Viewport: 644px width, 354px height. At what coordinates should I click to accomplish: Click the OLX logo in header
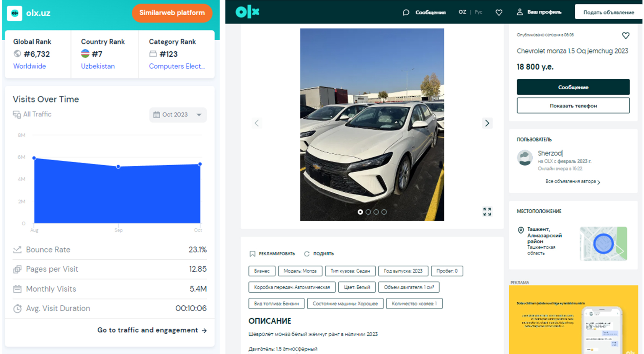[x=247, y=12]
